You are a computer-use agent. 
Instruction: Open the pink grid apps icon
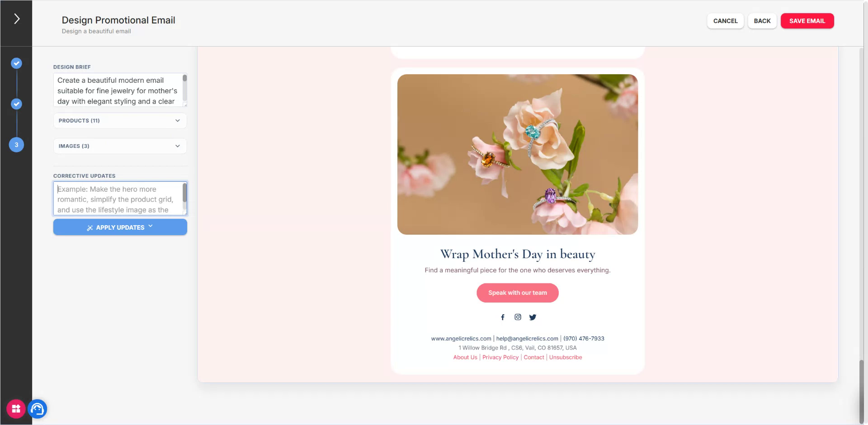click(16, 409)
